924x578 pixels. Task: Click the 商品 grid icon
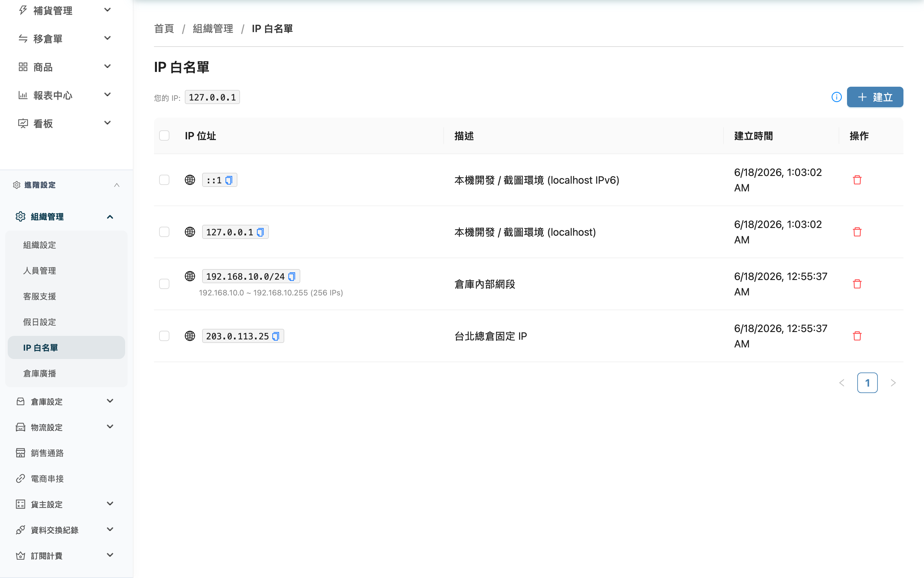(x=23, y=67)
